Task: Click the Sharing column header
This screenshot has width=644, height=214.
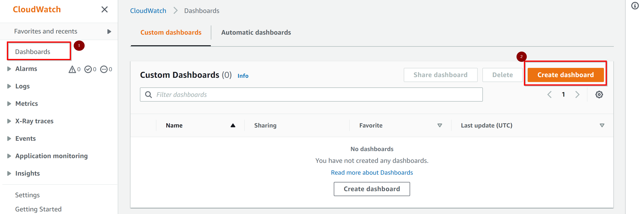Action: tap(265, 125)
